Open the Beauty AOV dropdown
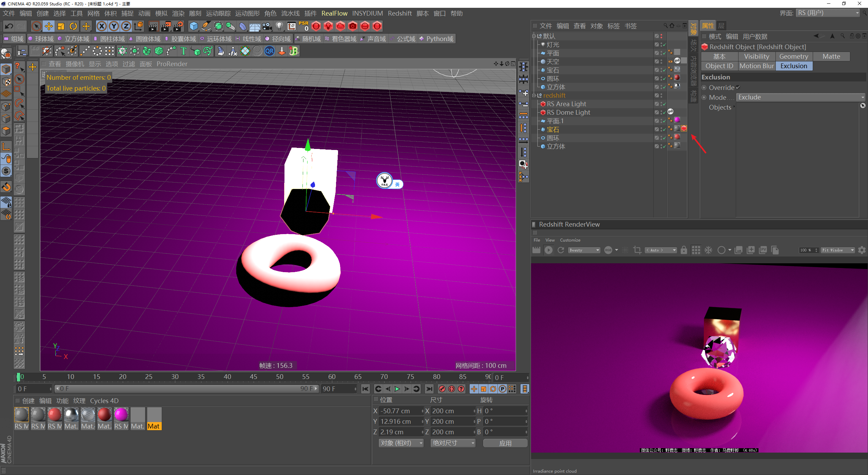This screenshot has height=475, width=868. [x=585, y=250]
